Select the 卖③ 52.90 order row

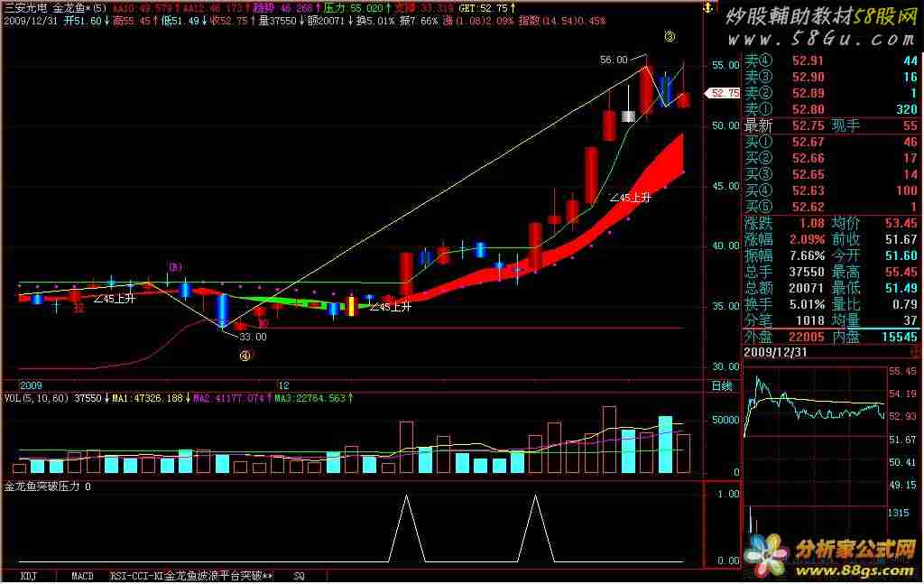tap(831, 78)
